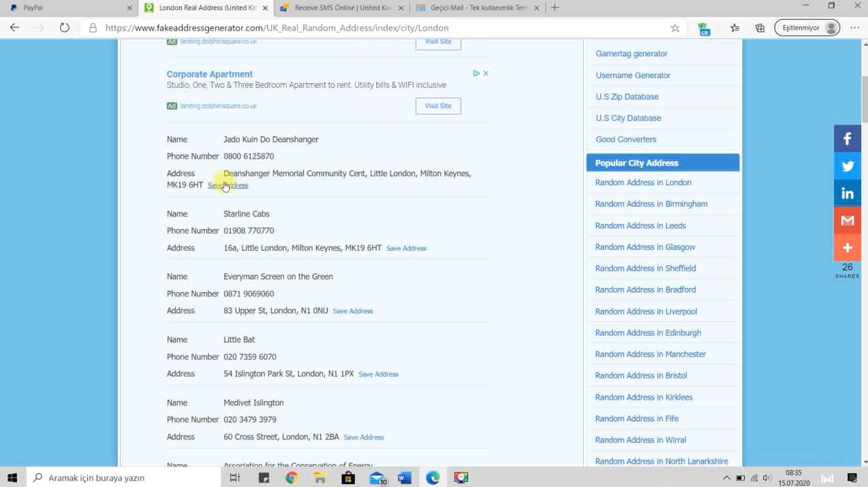
Task: Open Mail app from taskbar
Action: click(378, 477)
